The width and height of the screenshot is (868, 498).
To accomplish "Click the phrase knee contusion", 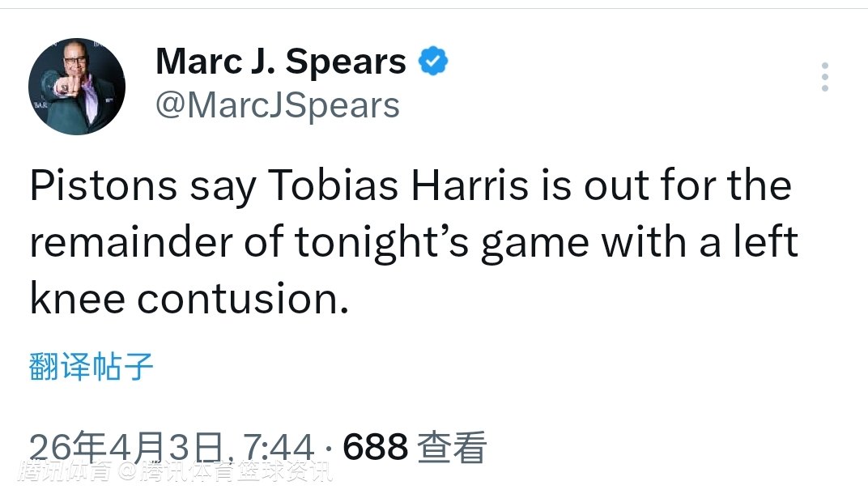I will (x=189, y=299).
